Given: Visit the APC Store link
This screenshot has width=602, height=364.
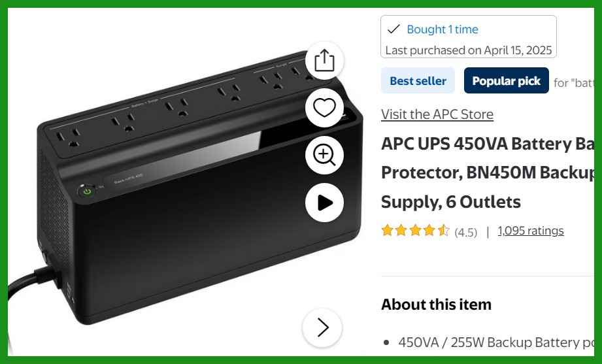Looking at the screenshot, I should (437, 114).
